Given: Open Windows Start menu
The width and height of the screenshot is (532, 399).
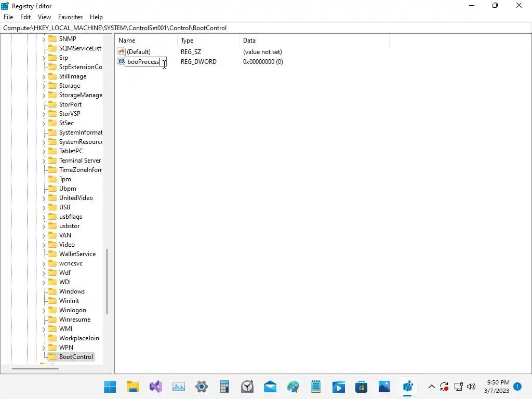Looking at the screenshot, I should (x=110, y=387).
